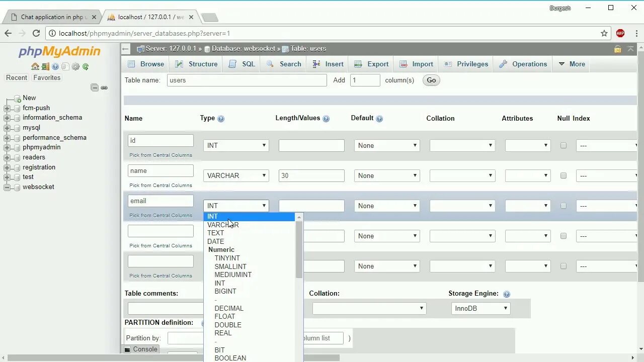Click the mysql database icon

[x=18, y=128]
